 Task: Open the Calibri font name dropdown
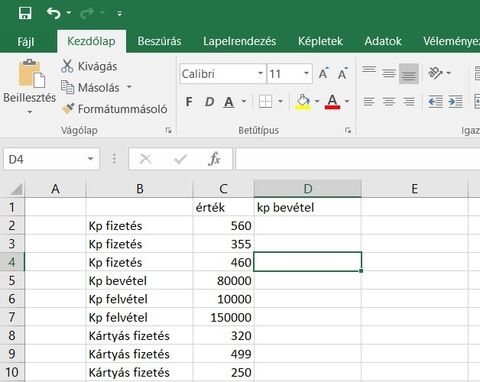click(x=261, y=73)
